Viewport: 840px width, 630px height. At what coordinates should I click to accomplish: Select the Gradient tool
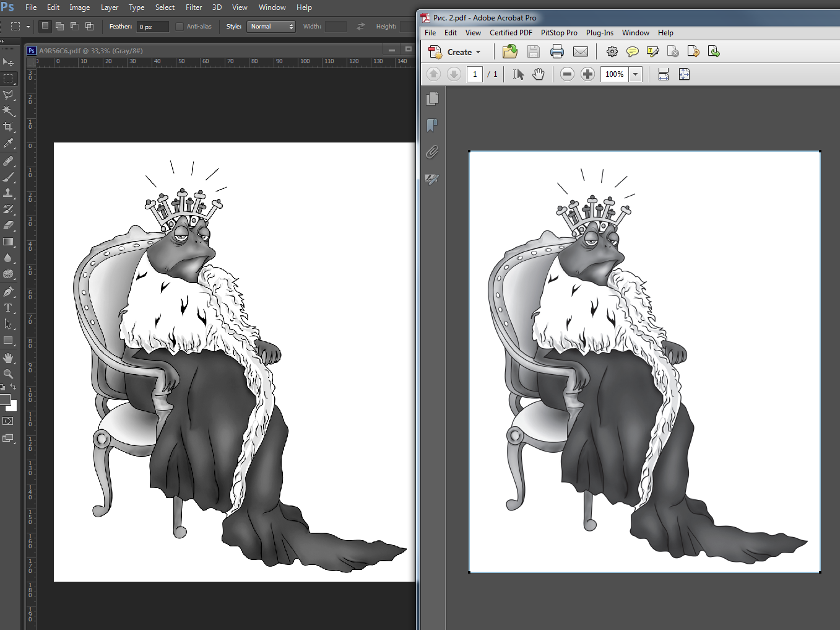click(x=8, y=242)
